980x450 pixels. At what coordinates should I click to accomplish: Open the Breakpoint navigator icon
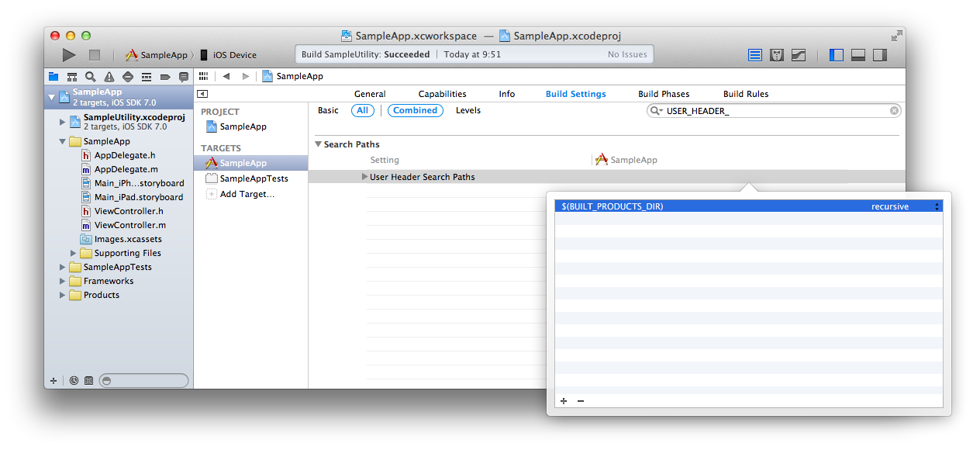click(x=165, y=77)
